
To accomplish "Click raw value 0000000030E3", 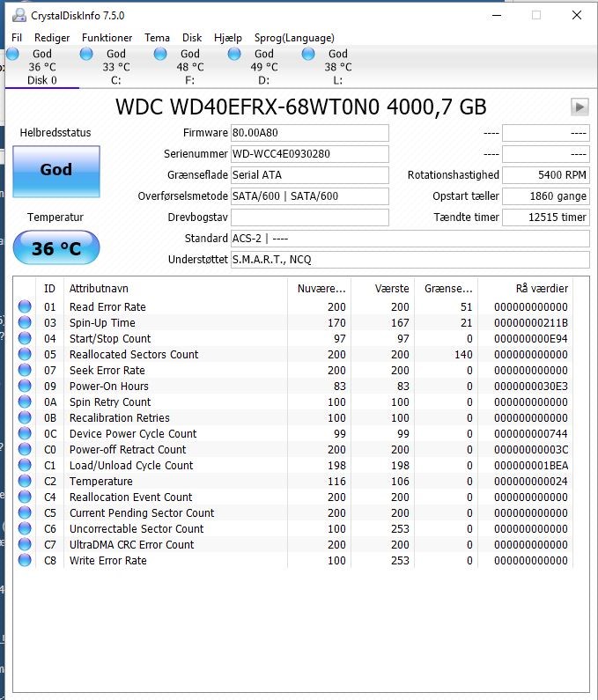I will click(531, 387).
